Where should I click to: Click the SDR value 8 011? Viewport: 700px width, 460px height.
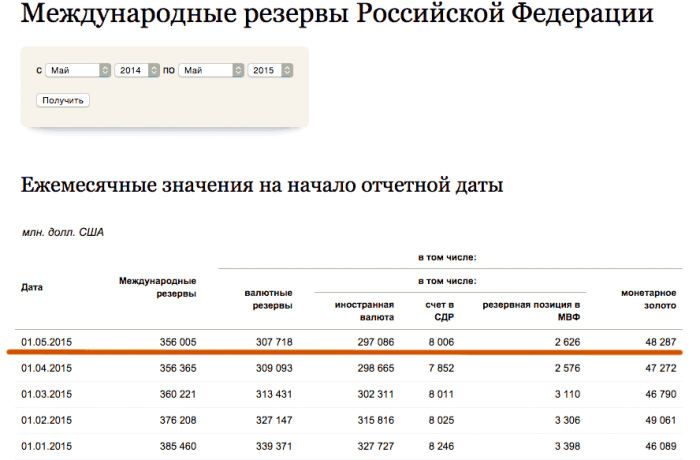442,394
